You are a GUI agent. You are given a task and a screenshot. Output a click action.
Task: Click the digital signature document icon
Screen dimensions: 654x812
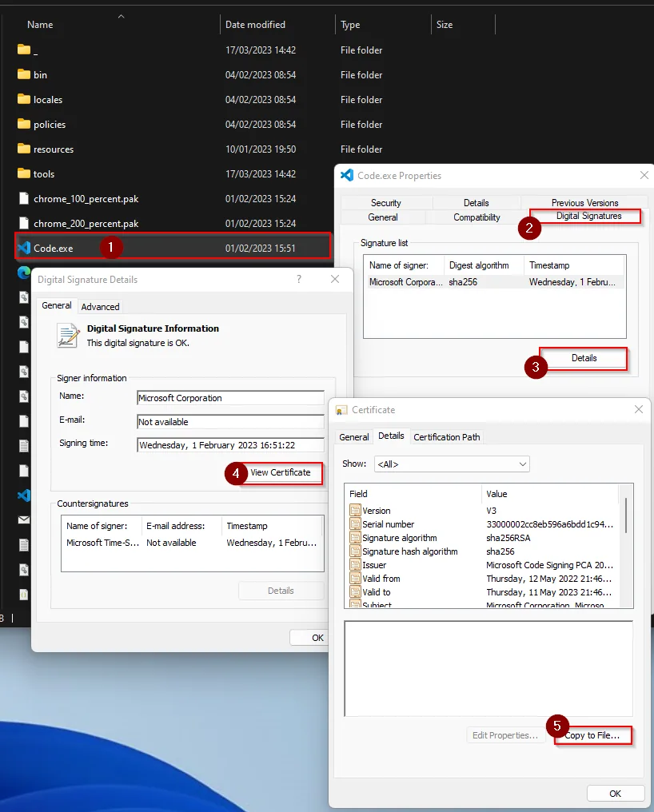coord(68,335)
